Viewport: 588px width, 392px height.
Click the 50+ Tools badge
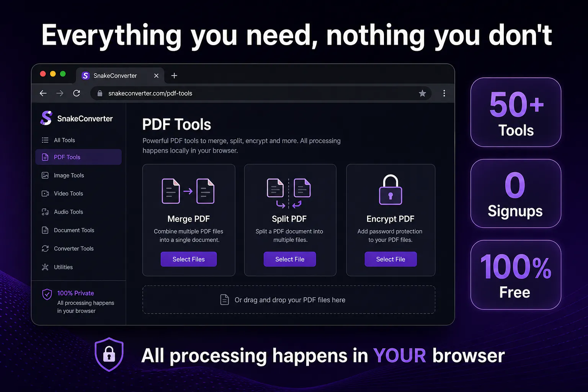click(x=516, y=112)
